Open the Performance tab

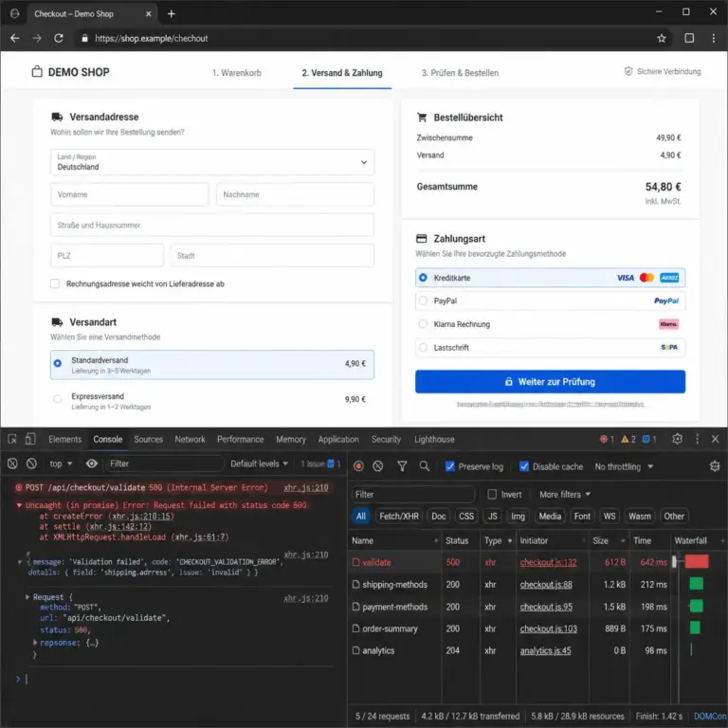[240, 439]
